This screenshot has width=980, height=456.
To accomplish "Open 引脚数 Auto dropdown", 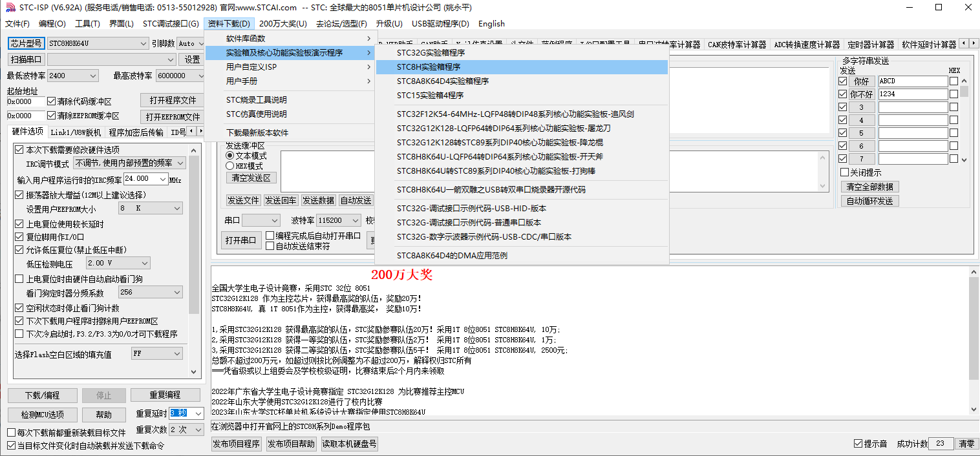I will click(190, 43).
